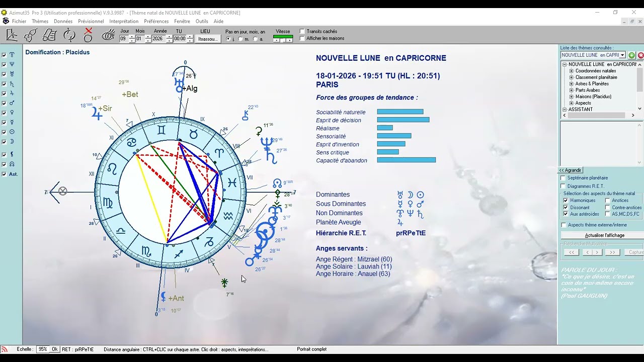Enable Transits cachés checkbox
The height and width of the screenshot is (362, 644).
(302, 31)
